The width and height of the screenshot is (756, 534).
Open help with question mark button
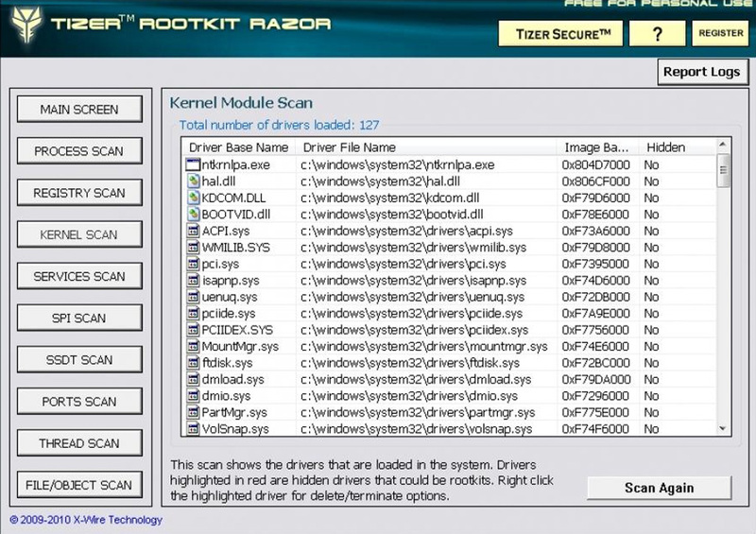tap(657, 34)
